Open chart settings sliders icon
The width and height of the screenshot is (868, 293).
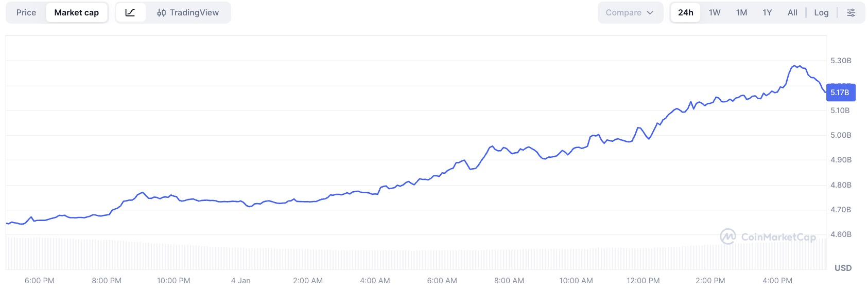point(851,13)
